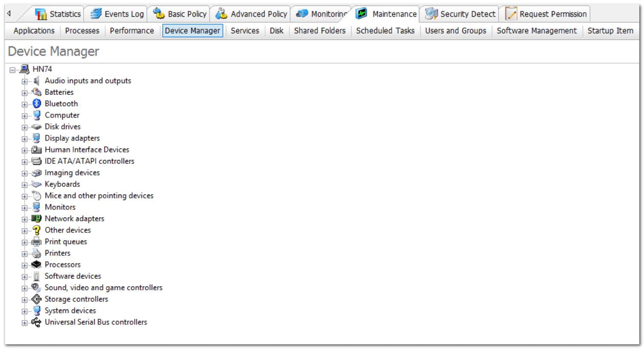Open the Statistics tab

(58, 14)
